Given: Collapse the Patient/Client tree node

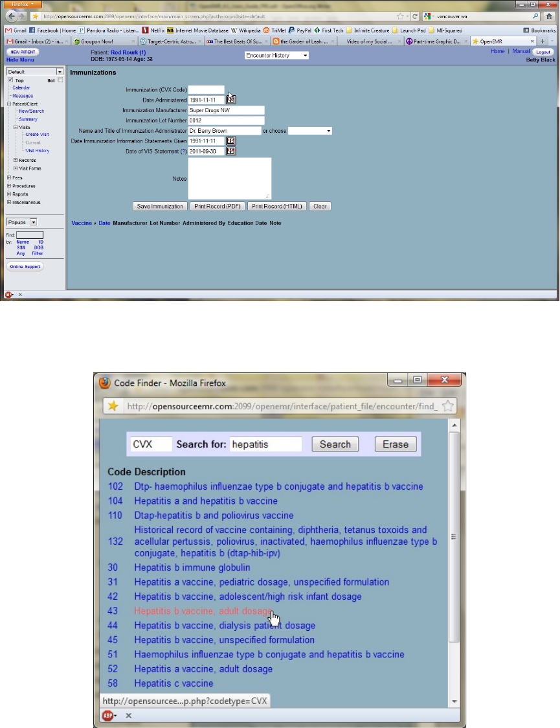Looking at the screenshot, I should click(x=9, y=104).
